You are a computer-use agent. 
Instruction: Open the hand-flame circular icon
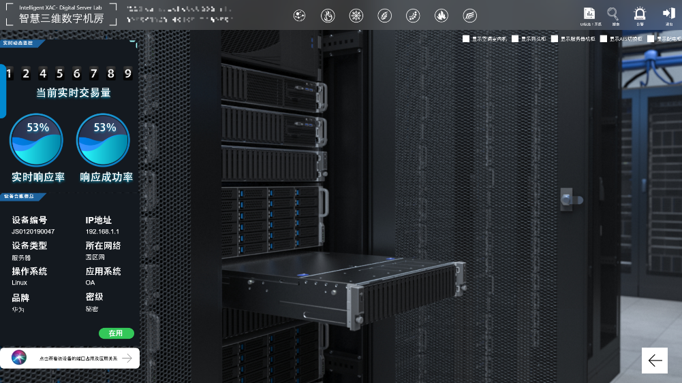[328, 16]
